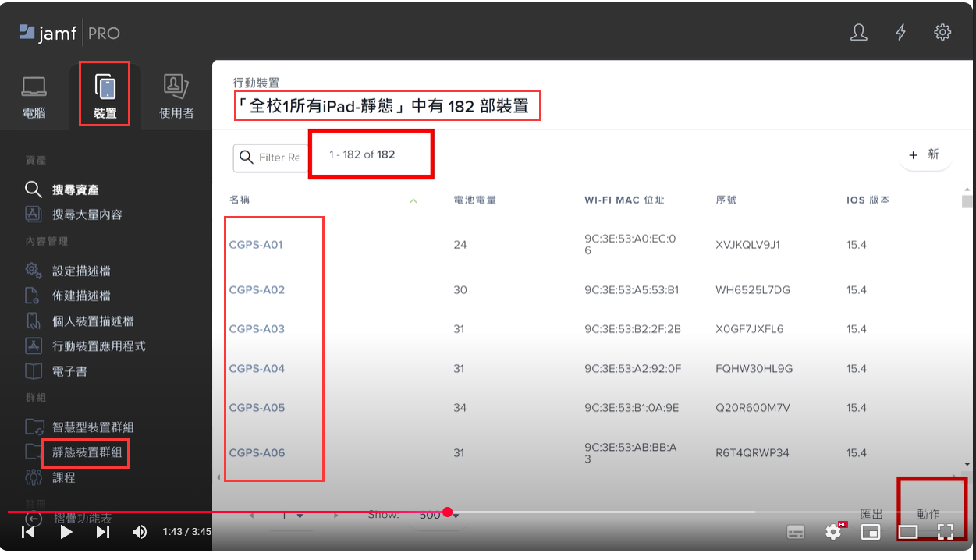Screen dimensions: 976x560
Task: Skip to the next video
Action: (103, 532)
